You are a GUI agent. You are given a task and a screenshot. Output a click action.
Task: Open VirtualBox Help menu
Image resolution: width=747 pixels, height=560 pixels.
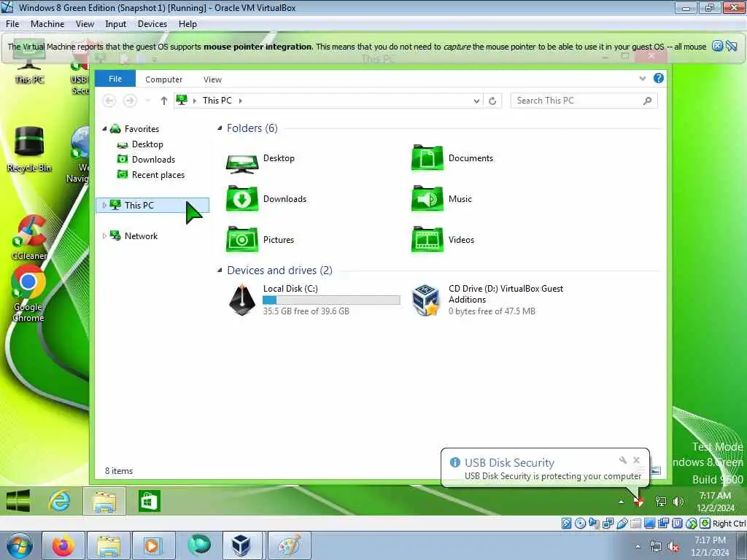click(x=187, y=24)
